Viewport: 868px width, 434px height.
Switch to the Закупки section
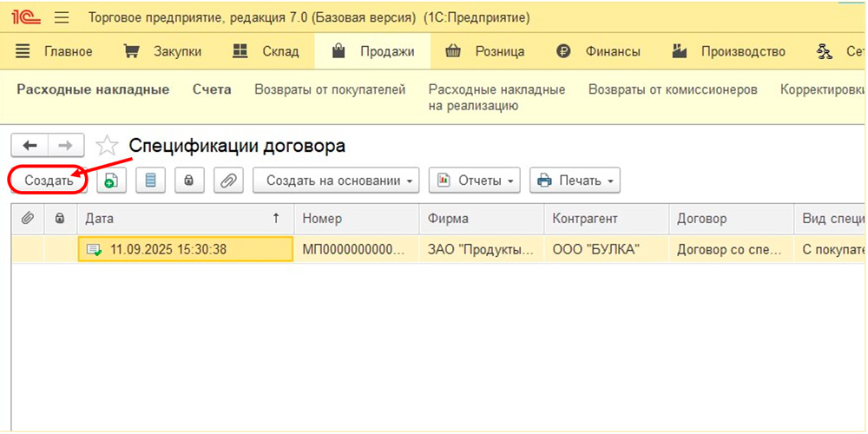163,51
